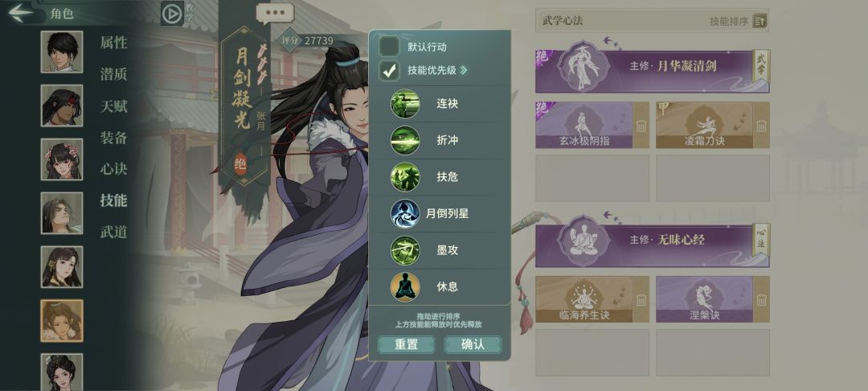Viewport: 868px width, 391px height.
Task: Click the back arrow icon
Action: tap(20, 12)
